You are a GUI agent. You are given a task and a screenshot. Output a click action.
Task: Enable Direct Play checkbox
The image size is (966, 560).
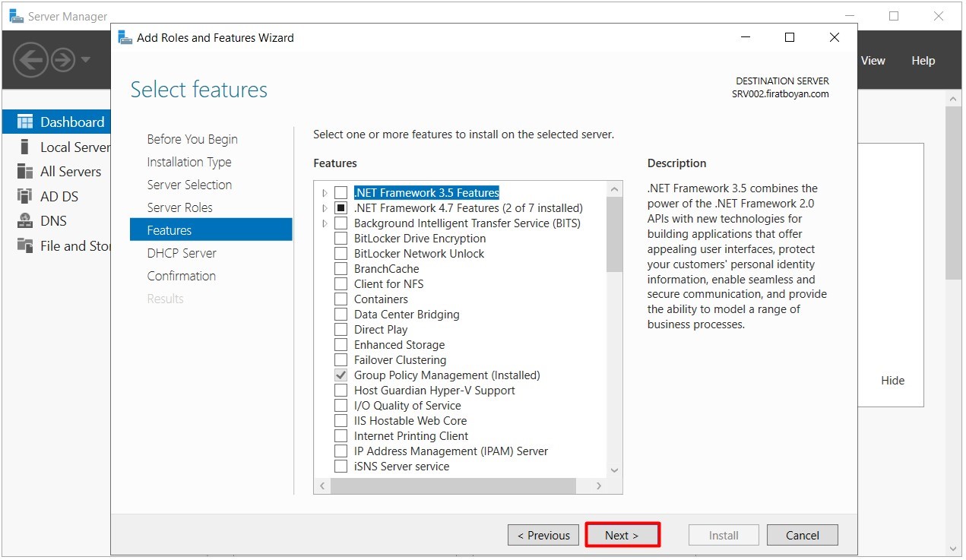click(340, 330)
